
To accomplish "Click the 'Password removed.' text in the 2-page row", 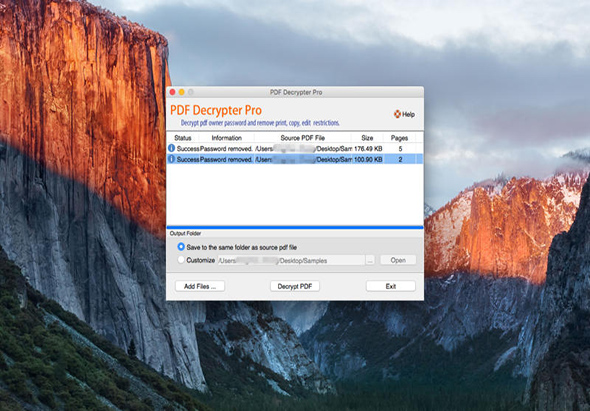I will tap(226, 160).
